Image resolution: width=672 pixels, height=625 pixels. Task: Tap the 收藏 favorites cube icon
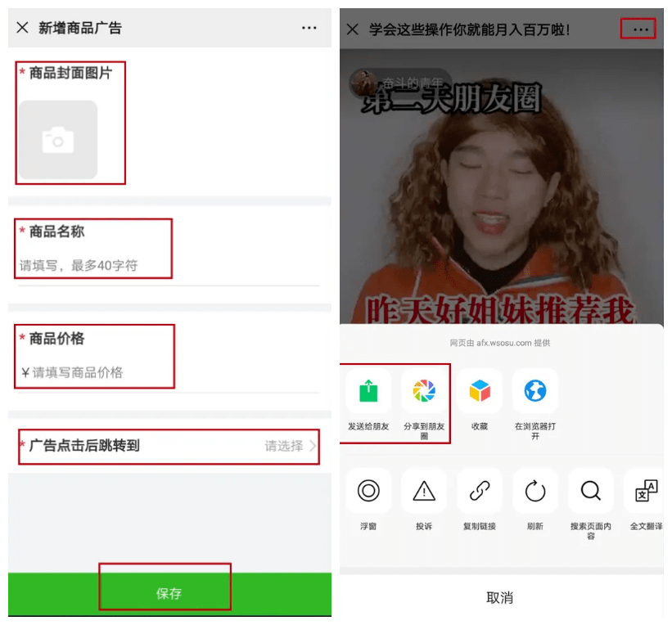[480, 391]
